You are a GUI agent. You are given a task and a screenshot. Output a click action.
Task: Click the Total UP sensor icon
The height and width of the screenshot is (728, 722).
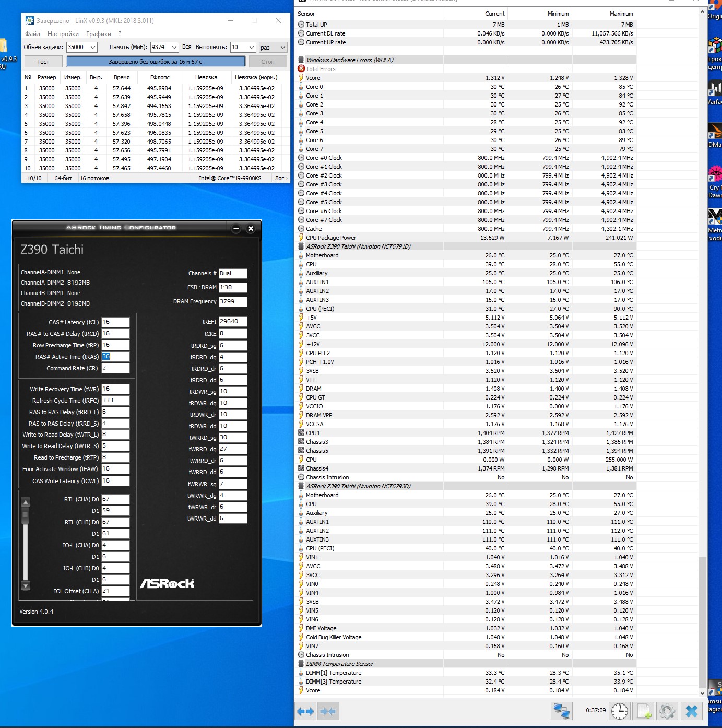tap(301, 25)
